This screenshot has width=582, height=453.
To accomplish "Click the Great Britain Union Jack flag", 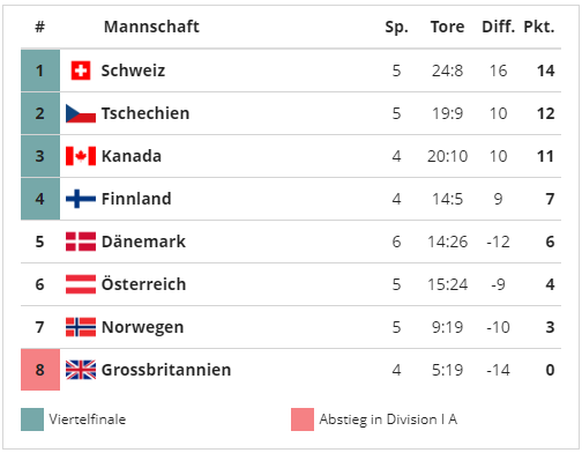I will tap(81, 370).
